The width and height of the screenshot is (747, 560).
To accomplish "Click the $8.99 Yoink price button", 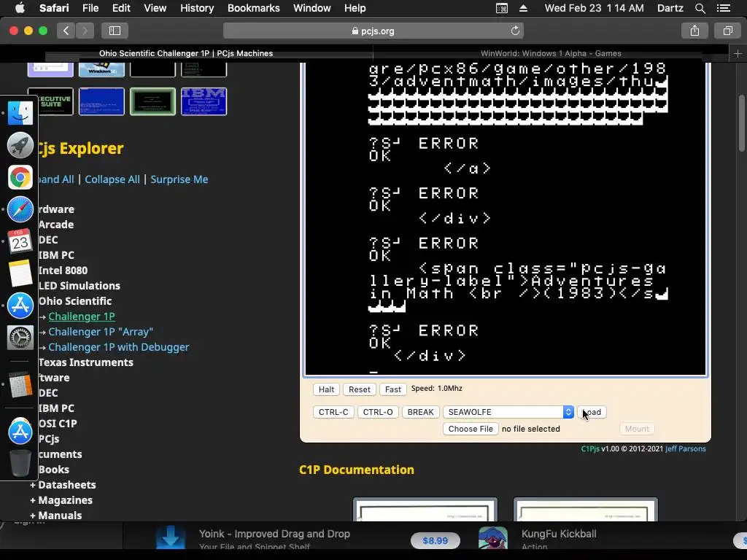I will [436, 540].
